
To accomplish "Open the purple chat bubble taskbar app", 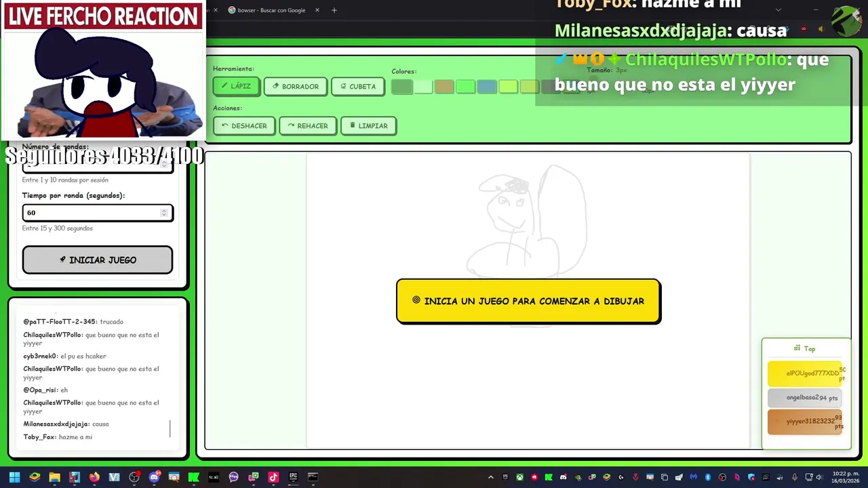I will [233, 477].
